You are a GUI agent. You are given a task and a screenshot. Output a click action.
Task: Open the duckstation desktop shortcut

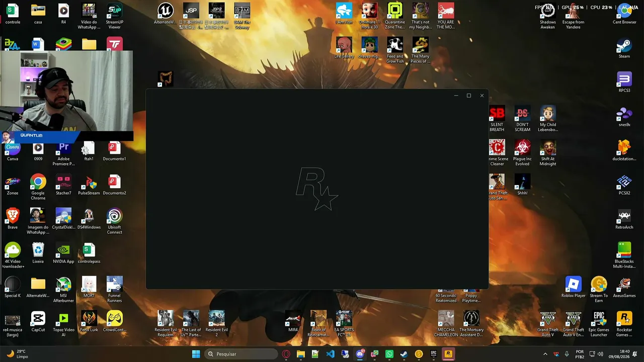coord(624,151)
